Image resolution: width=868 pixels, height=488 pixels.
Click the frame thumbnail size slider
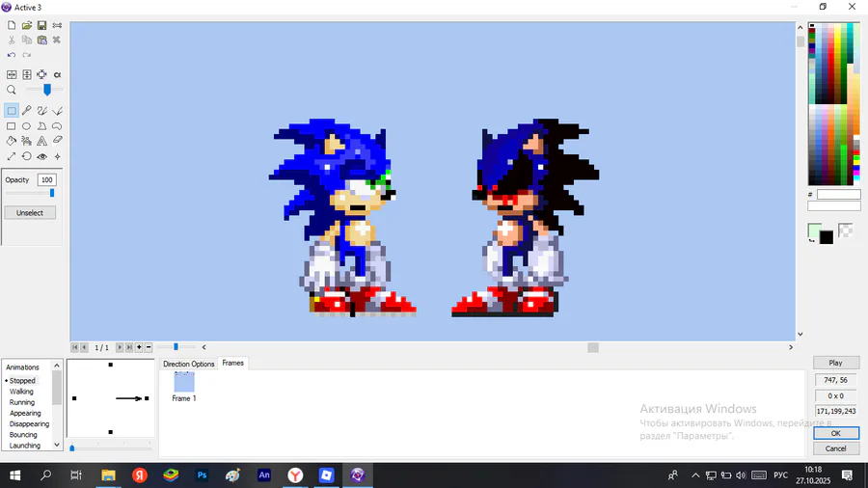pyautogui.click(x=176, y=347)
